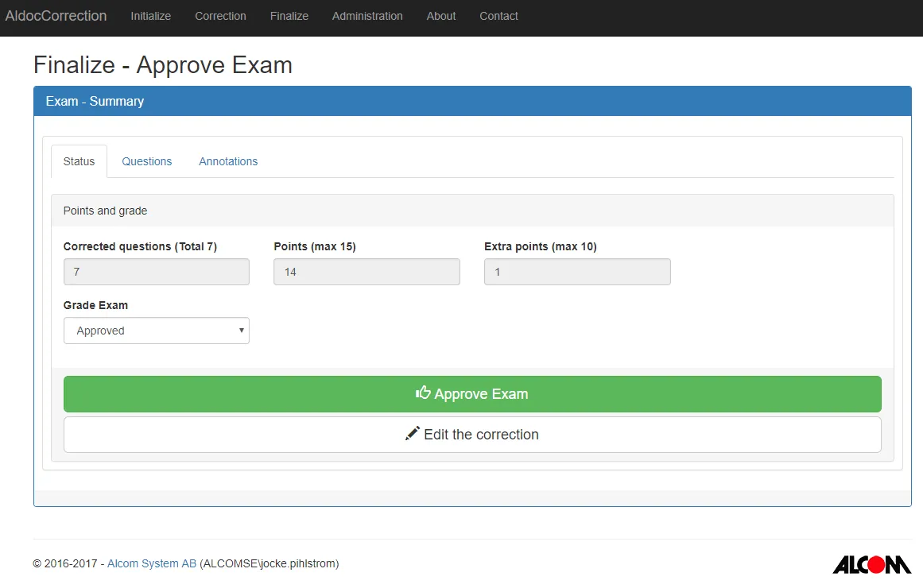Image resolution: width=923 pixels, height=588 pixels.
Task: Click the Grade Exam label
Action: 95,305
